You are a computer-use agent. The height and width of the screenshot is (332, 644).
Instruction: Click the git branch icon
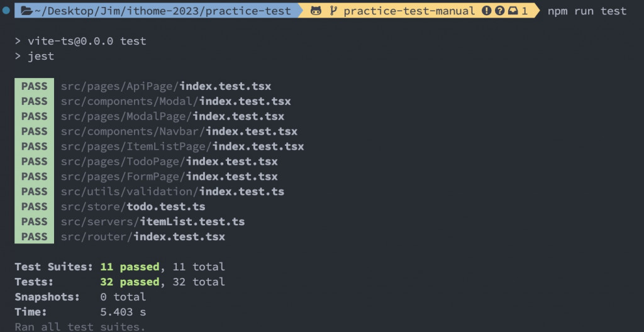point(333,11)
